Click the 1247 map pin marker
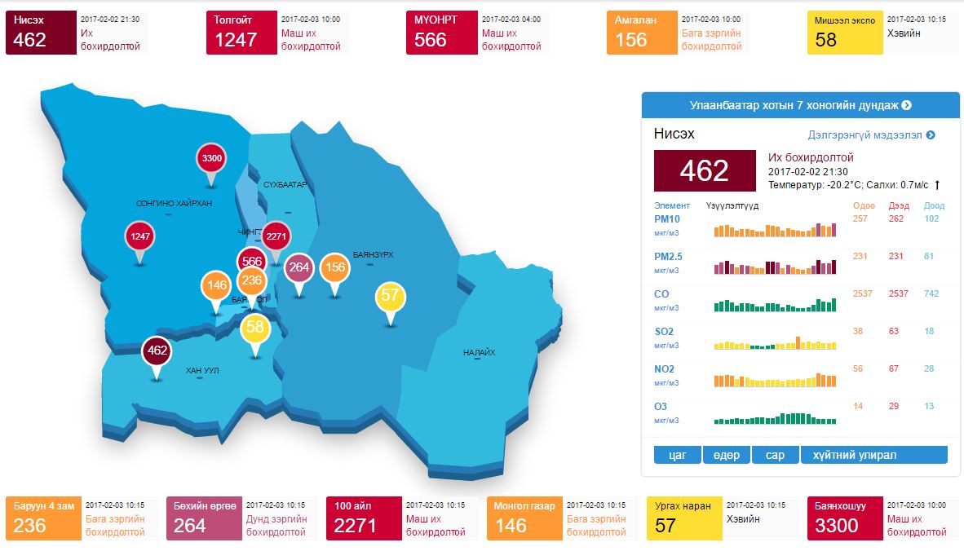 (140, 237)
